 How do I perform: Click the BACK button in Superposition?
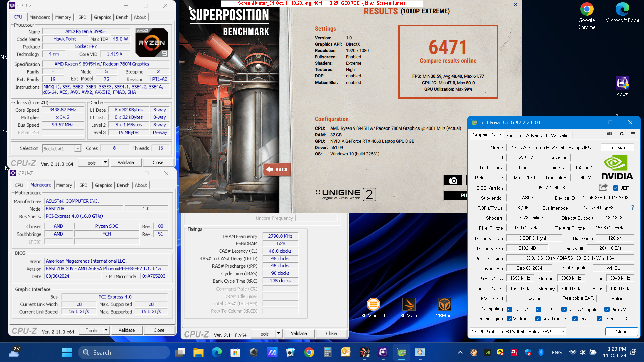coord(277,169)
